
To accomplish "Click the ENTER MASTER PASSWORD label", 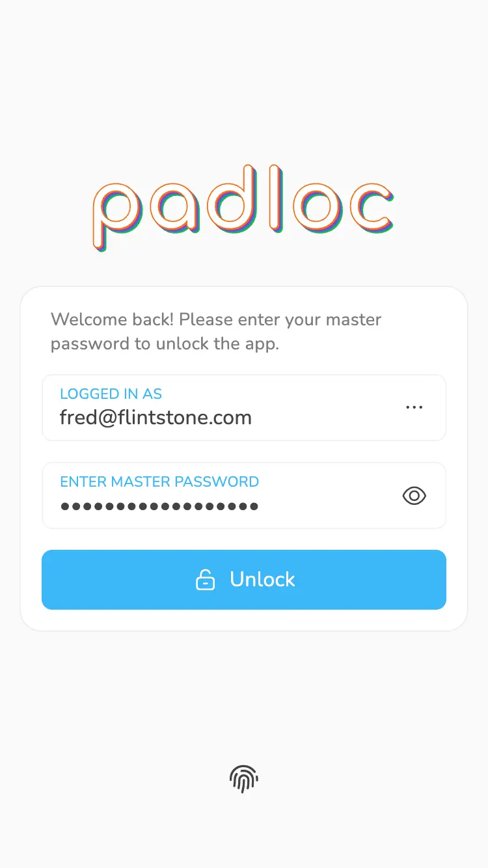I will [159, 481].
